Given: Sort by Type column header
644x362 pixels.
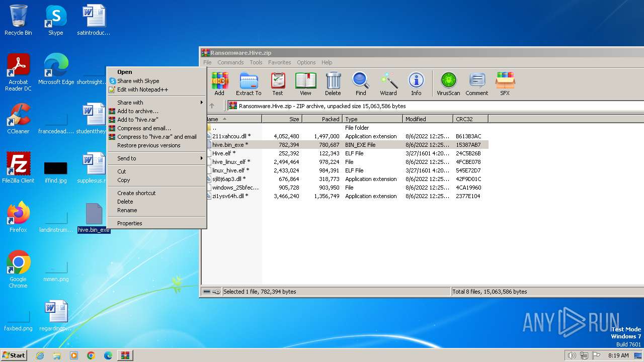Looking at the screenshot, I should point(372,119).
